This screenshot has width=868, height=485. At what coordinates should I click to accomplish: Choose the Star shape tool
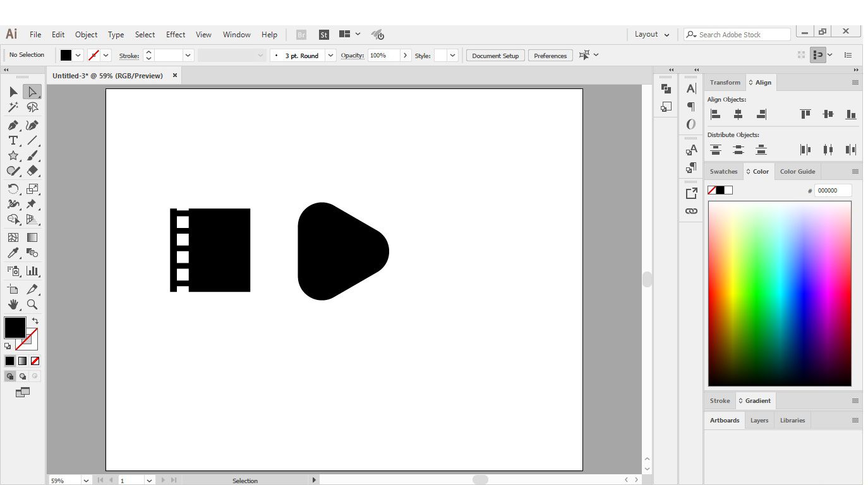pyautogui.click(x=13, y=155)
